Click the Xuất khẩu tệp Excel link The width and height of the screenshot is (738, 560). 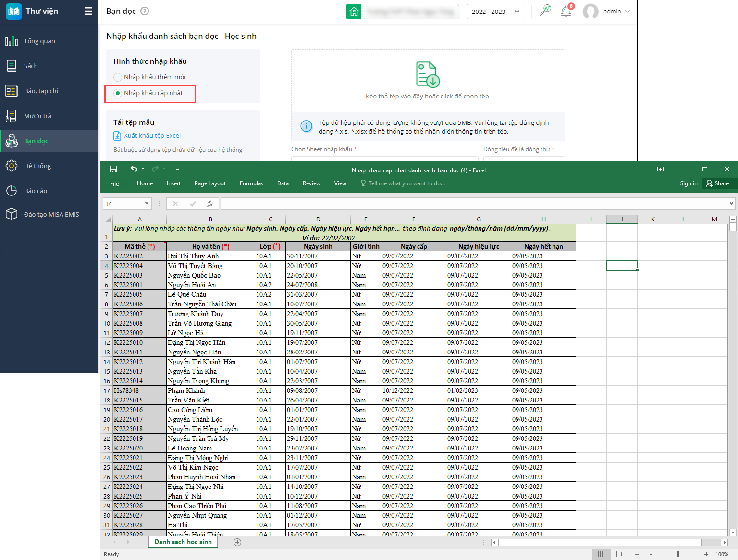pos(152,136)
